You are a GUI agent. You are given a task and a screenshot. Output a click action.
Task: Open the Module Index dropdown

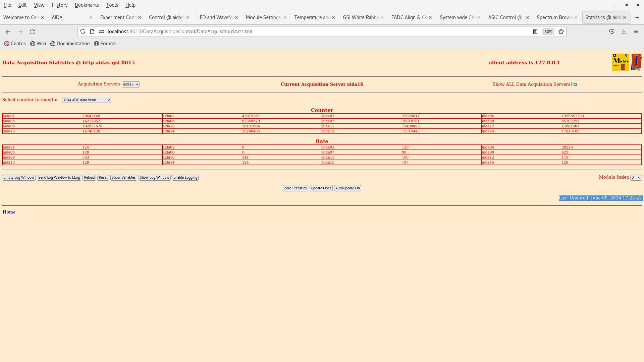click(636, 178)
